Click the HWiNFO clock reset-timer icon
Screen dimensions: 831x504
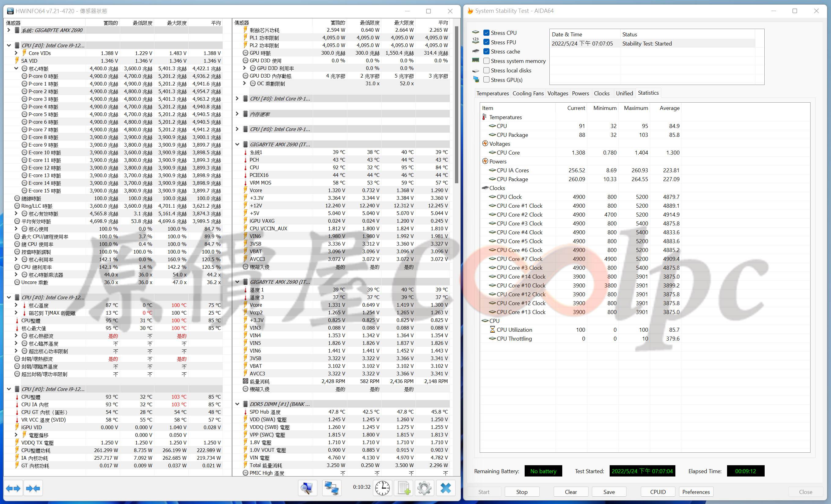click(382, 488)
